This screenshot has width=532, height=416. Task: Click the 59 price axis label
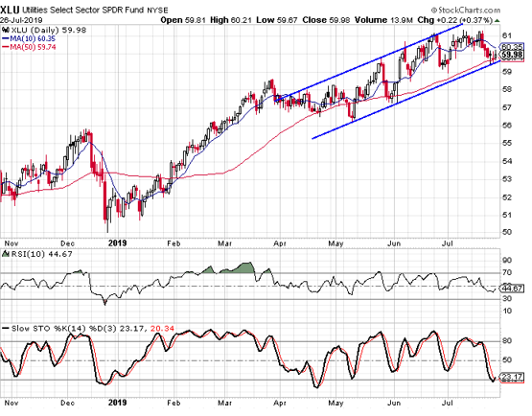click(x=507, y=72)
